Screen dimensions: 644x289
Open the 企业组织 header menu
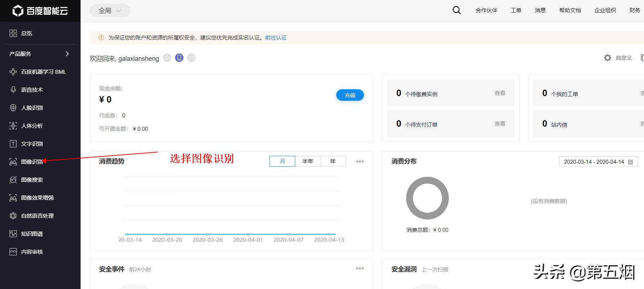pos(605,10)
